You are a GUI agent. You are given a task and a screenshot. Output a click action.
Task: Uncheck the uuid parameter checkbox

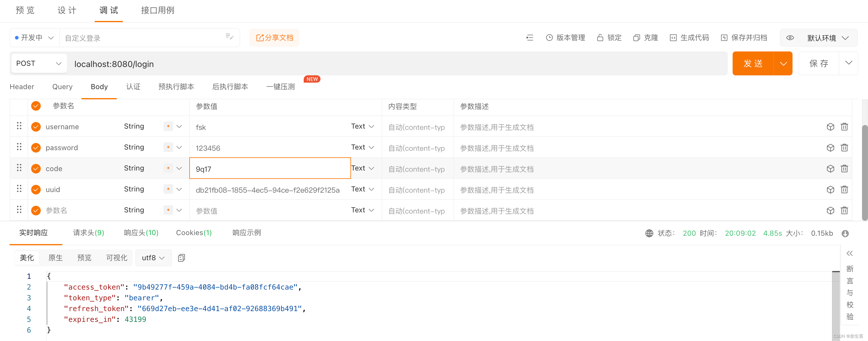pyautogui.click(x=36, y=190)
